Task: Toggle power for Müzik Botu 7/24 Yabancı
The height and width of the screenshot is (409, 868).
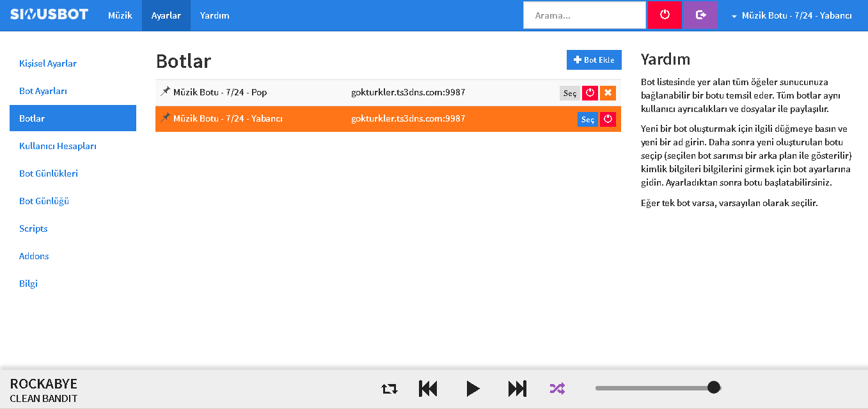Action: coord(608,119)
